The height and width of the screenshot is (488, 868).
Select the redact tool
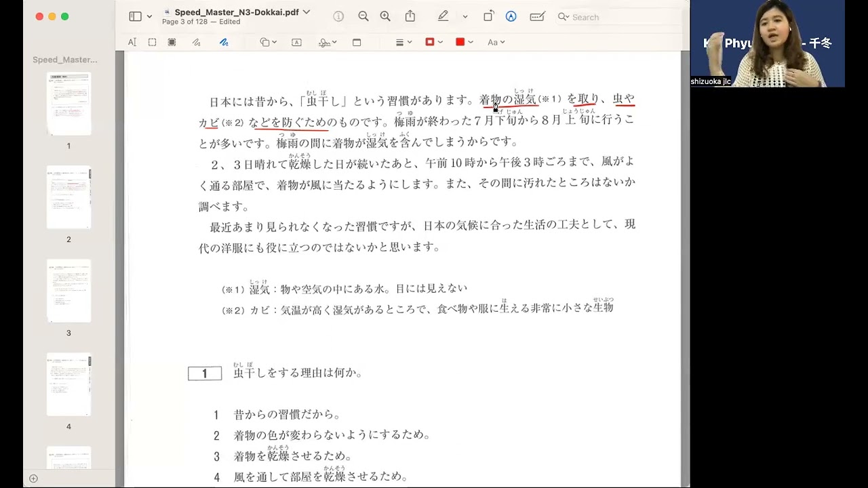click(x=172, y=42)
